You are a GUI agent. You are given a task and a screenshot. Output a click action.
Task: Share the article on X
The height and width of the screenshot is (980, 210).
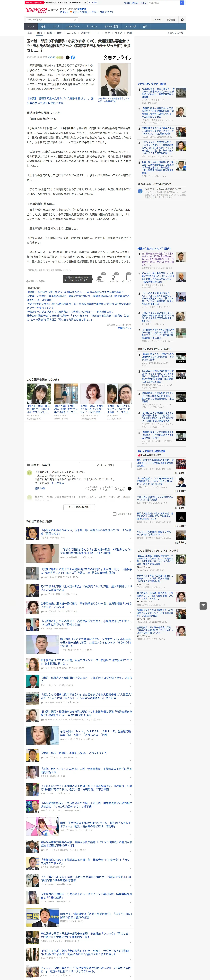coord(67,57)
